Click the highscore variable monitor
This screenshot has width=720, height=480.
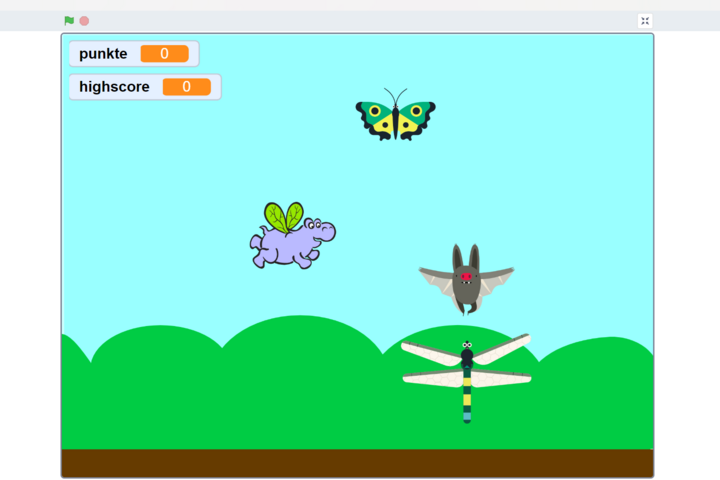[145, 87]
